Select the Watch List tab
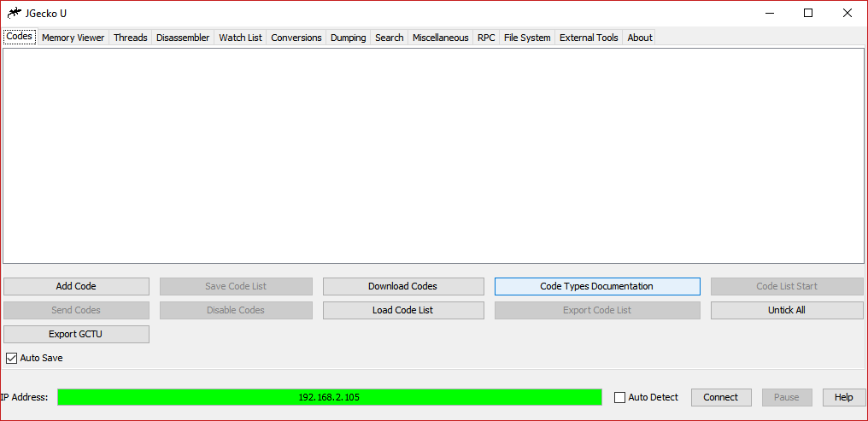Viewport: 868px width, 421px height. (240, 38)
